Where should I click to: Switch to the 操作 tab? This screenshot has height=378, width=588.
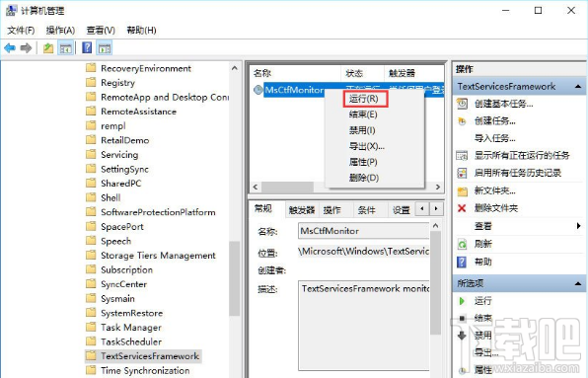click(332, 210)
